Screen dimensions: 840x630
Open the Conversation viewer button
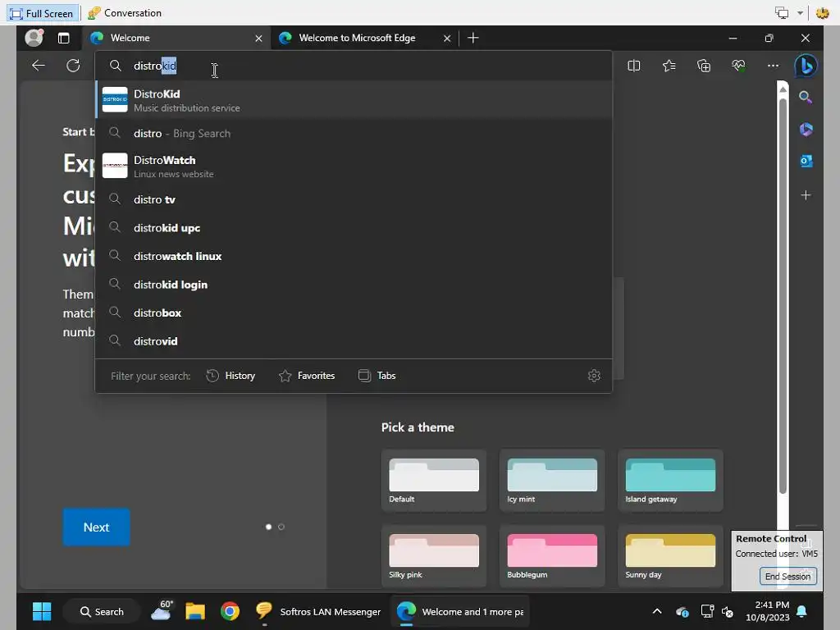[x=125, y=13]
